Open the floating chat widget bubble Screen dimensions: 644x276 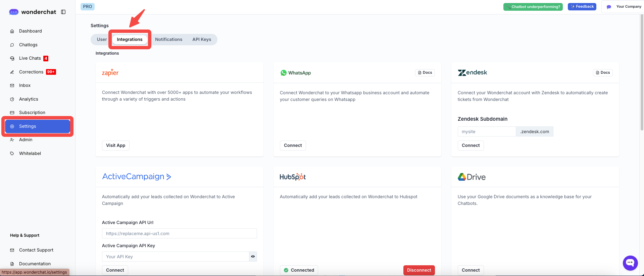630,263
